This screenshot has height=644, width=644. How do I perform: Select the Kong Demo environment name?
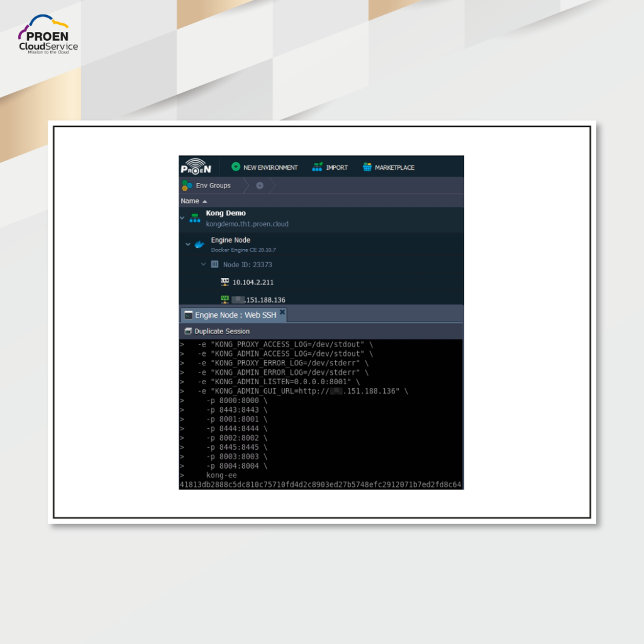click(226, 213)
